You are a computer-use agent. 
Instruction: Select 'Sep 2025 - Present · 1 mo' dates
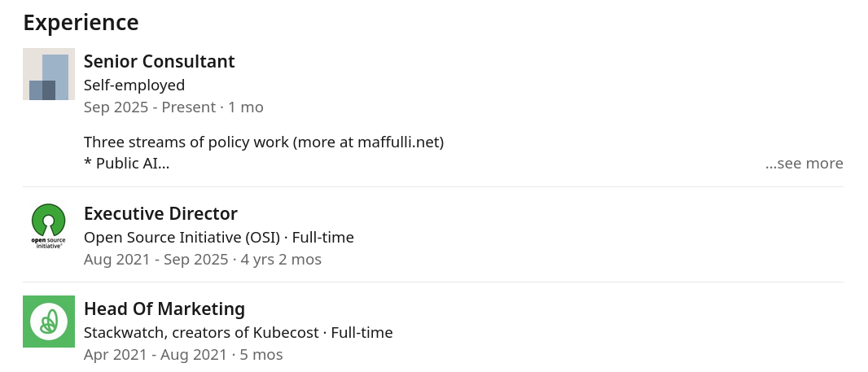[x=173, y=107]
